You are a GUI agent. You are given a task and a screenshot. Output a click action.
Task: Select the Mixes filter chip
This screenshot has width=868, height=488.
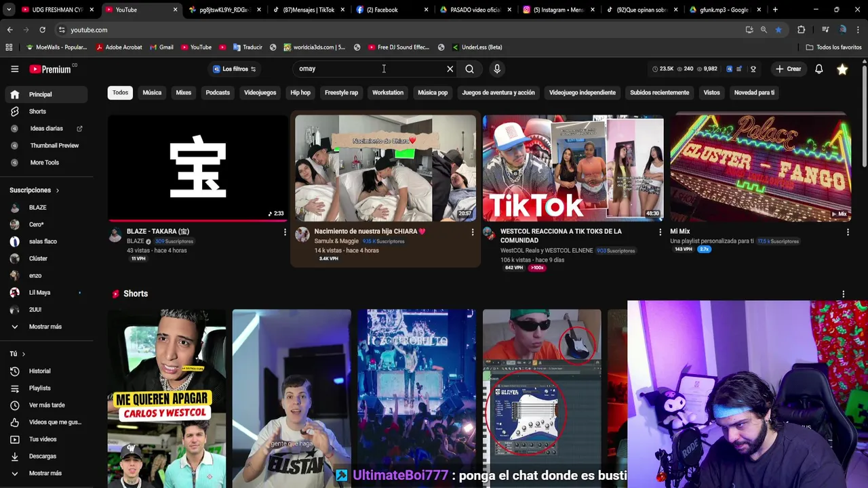pyautogui.click(x=183, y=92)
